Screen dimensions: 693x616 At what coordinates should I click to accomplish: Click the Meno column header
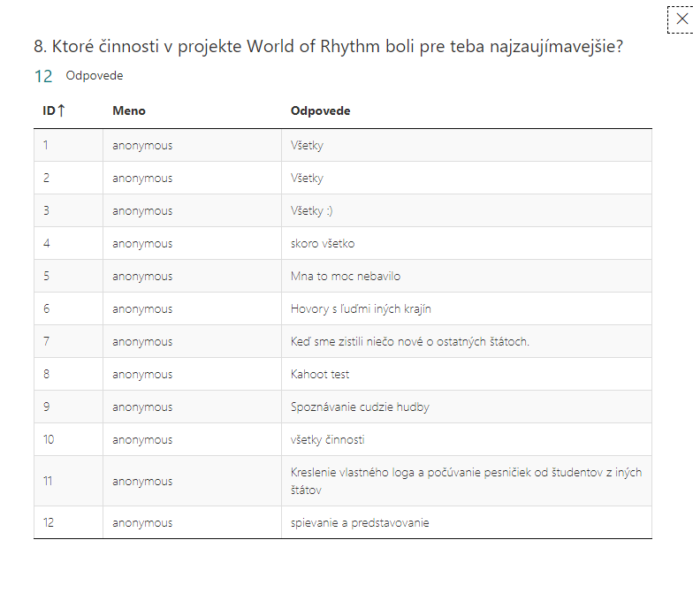coord(129,111)
